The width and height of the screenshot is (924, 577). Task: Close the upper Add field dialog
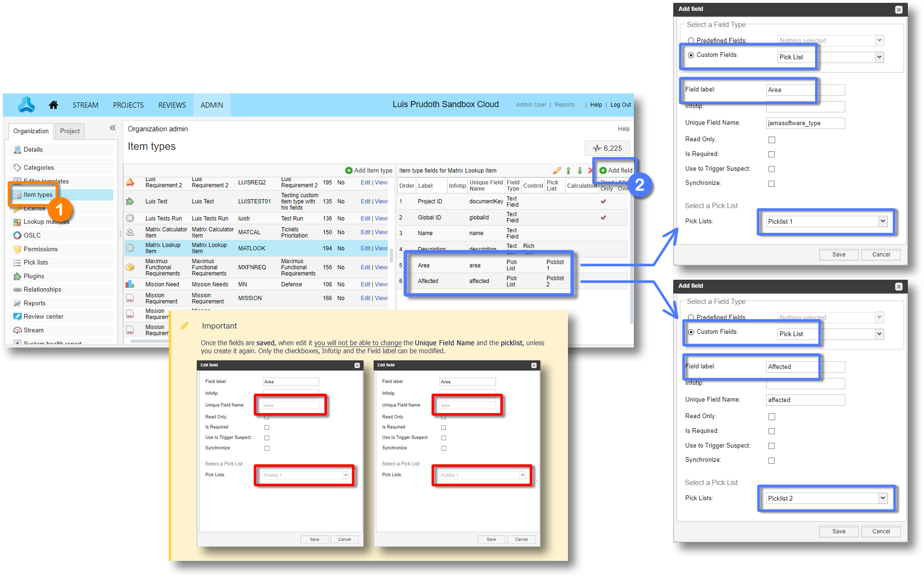[x=898, y=9]
